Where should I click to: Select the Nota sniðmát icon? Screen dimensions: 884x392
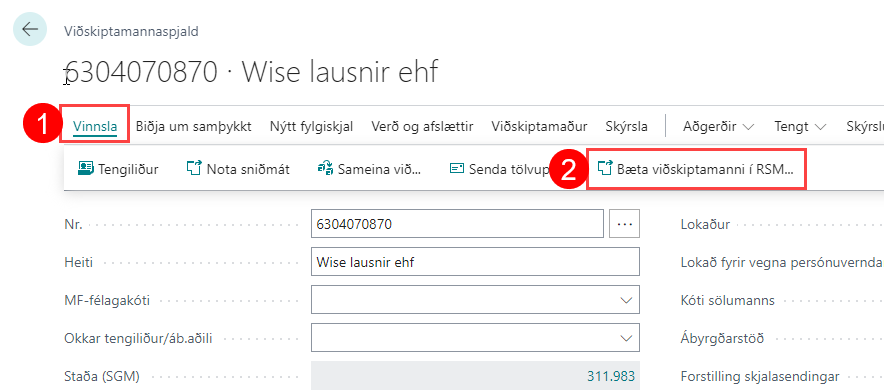(193, 169)
